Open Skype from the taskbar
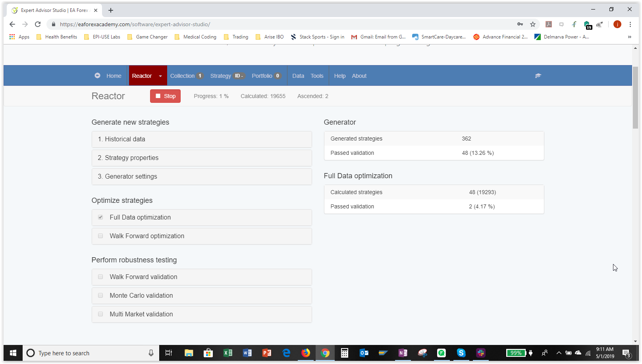This screenshot has width=642, height=364. point(461,353)
